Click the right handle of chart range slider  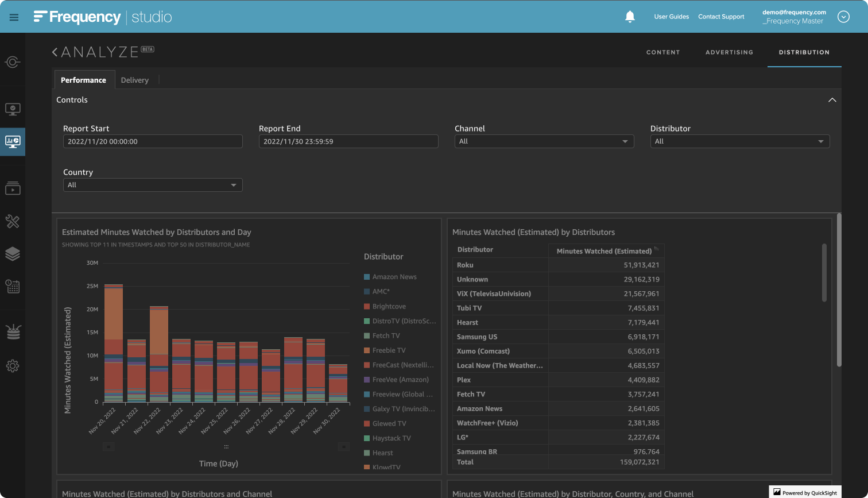point(343,446)
